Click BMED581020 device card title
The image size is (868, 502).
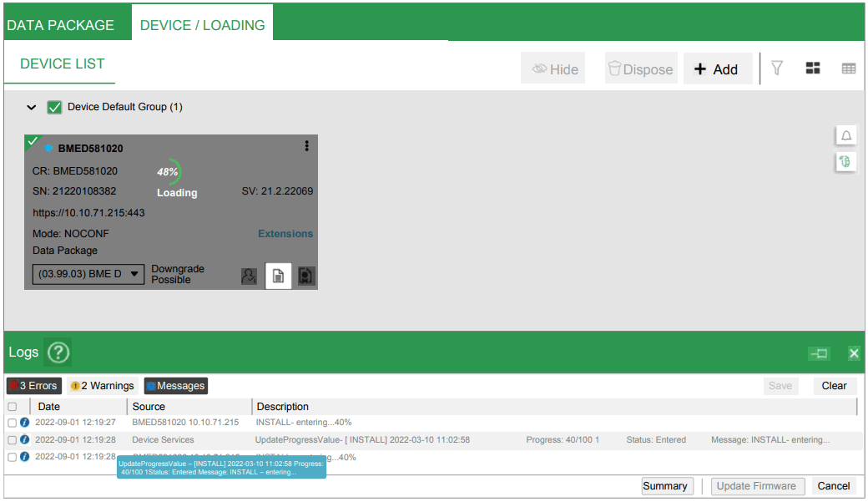click(x=91, y=149)
